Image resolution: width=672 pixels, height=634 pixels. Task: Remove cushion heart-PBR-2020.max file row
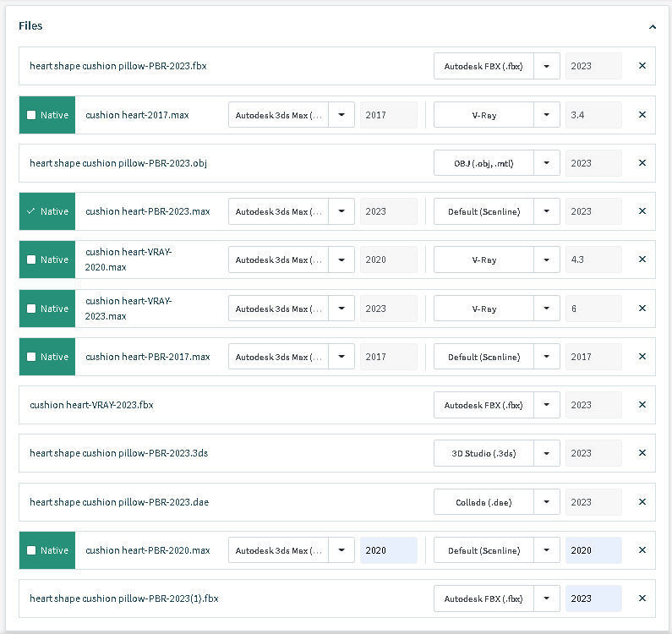642,550
